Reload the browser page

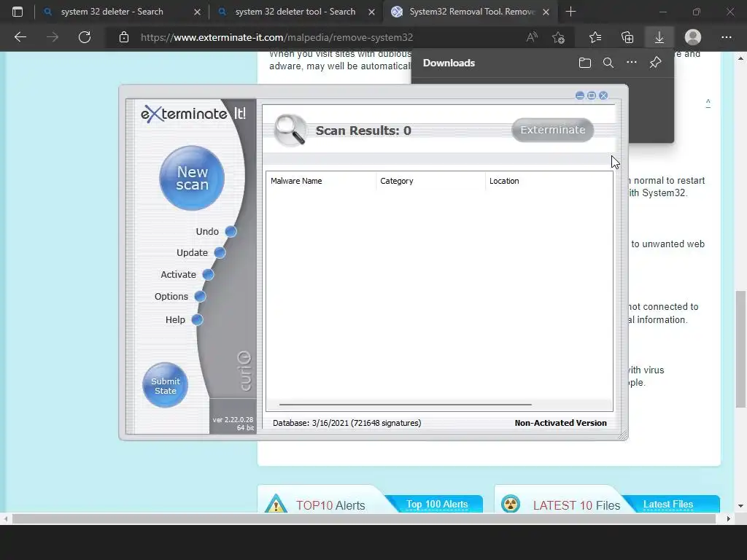(85, 37)
